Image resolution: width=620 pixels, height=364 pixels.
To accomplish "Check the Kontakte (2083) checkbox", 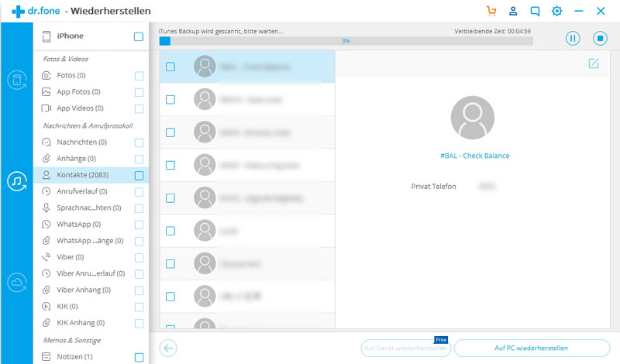I will click(x=139, y=176).
